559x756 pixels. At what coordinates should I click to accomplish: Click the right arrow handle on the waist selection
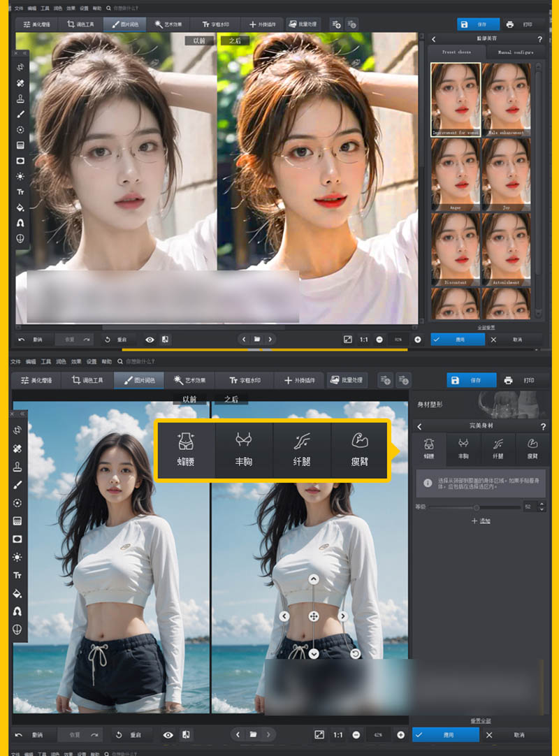pyautogui.click(x=343, y=616)
